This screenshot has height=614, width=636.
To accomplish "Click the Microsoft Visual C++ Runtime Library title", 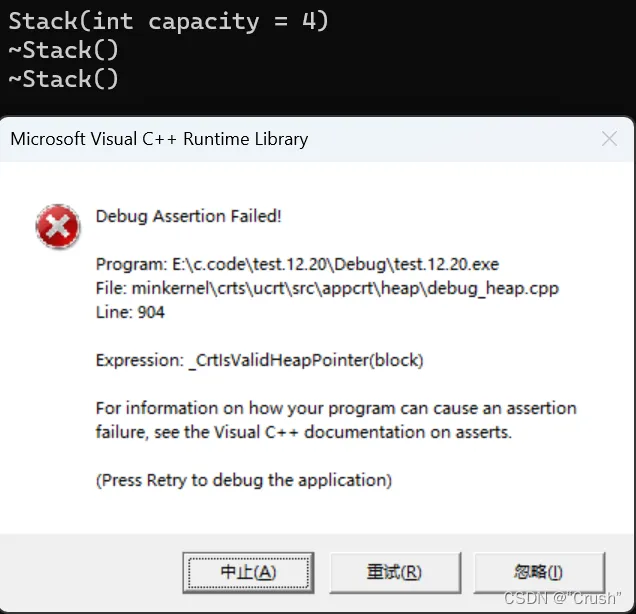I will (159, 139).
